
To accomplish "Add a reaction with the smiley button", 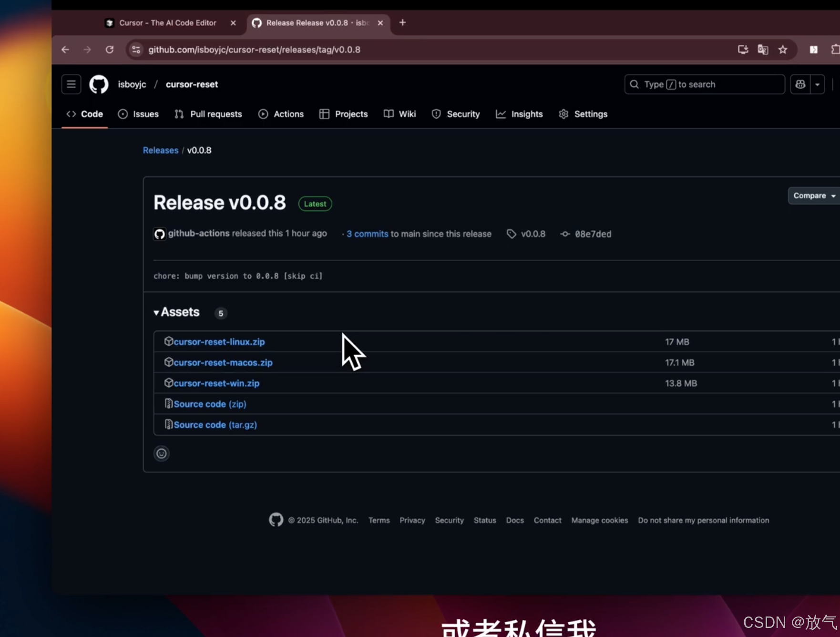I will 162,453.
